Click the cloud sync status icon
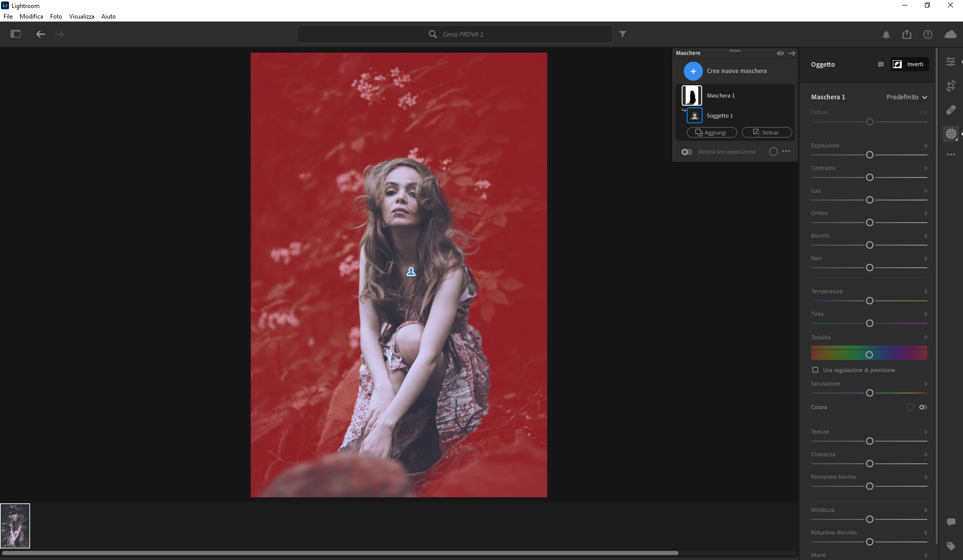The width and height of the screenshot is (963, 560). click(950, 35)
